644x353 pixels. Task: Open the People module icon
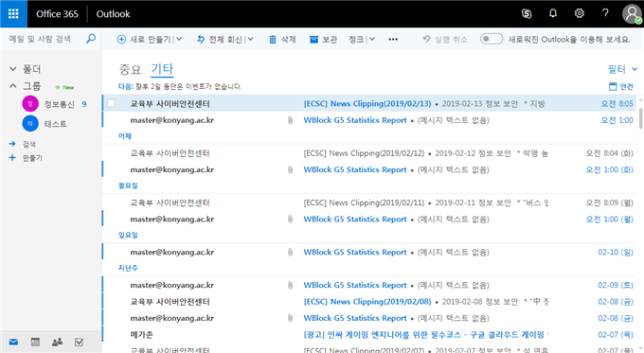(57, 342)
